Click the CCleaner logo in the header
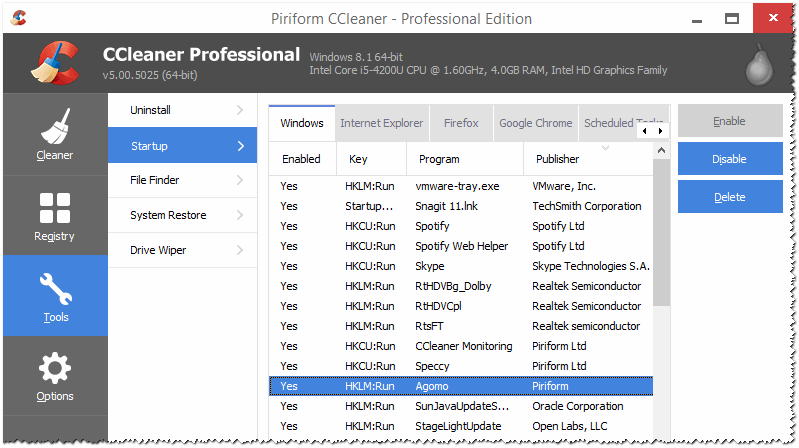Screen dimensions: 799x448 click(x=50, y=63)
